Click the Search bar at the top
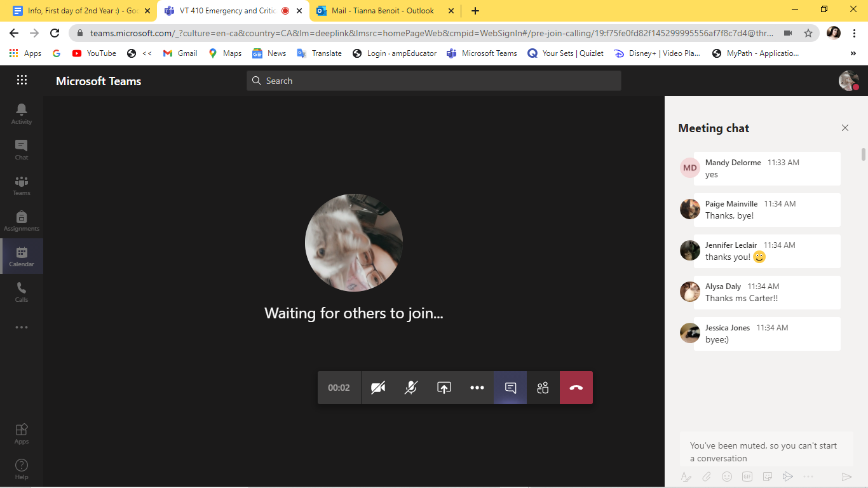Image resolution: width=868 pixels, height=488 pixels. 434,81
